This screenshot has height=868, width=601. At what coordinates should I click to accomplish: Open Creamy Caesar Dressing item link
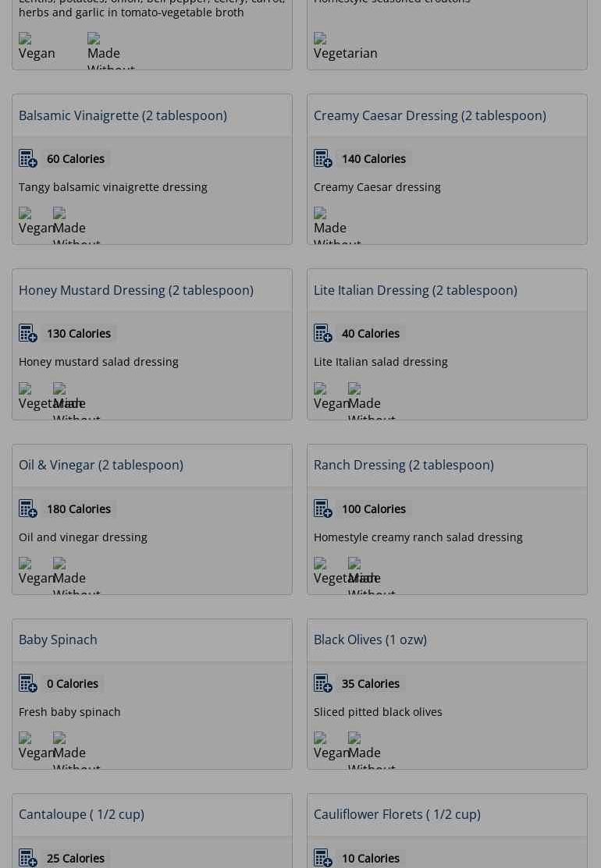pos(429,115)
